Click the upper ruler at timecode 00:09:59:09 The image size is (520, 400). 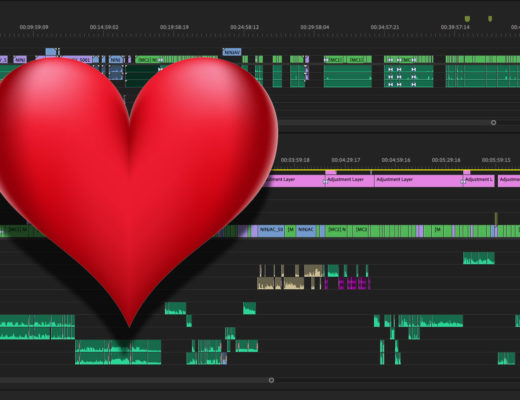coord(34,27)
